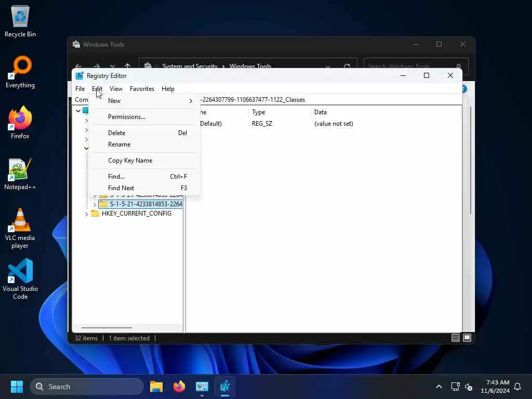Click the Windows Tools breadcrumb segment
532x399 pixels.
250,66
